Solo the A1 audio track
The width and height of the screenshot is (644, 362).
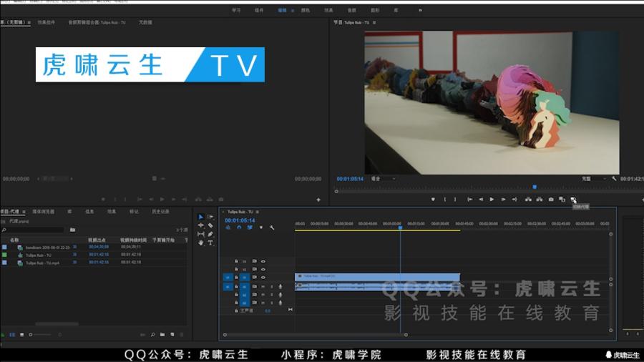pos(271,286)
